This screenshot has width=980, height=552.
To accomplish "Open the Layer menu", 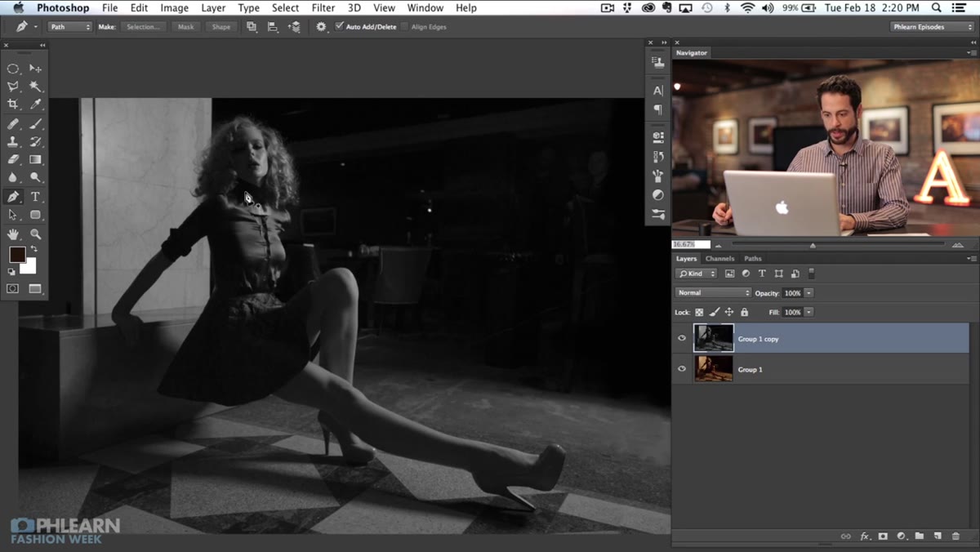I will click(x=213, y=7).
